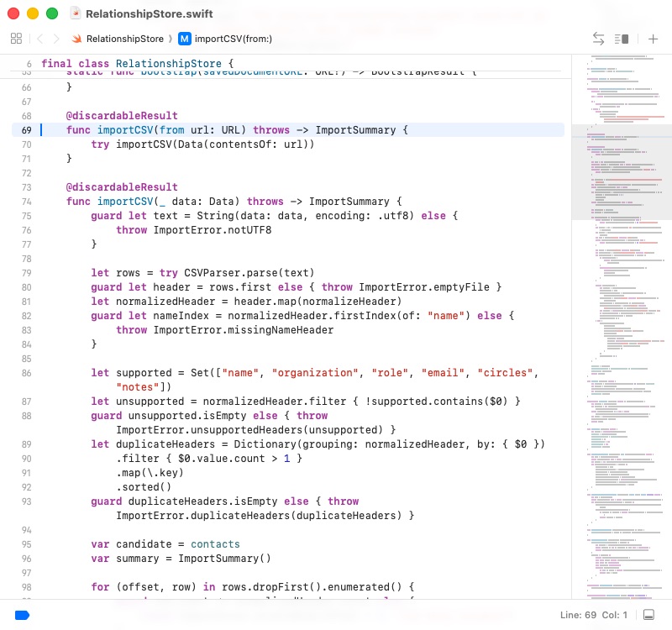The width and height of the screenshot is (672, 630).
Task: Click 'normalizedHeader.filter' on line 87
Action: pyautogui.click(x=275, y=402)
